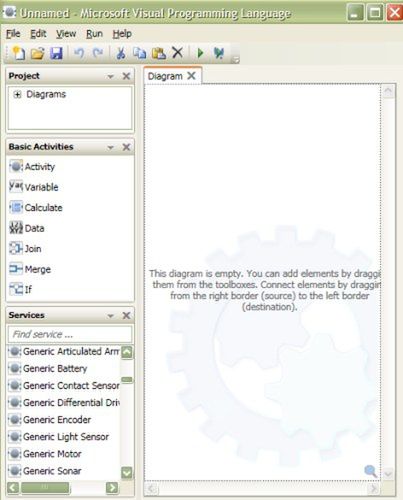
Task: Pick Generic Sonar service icon
Action: 15,471
